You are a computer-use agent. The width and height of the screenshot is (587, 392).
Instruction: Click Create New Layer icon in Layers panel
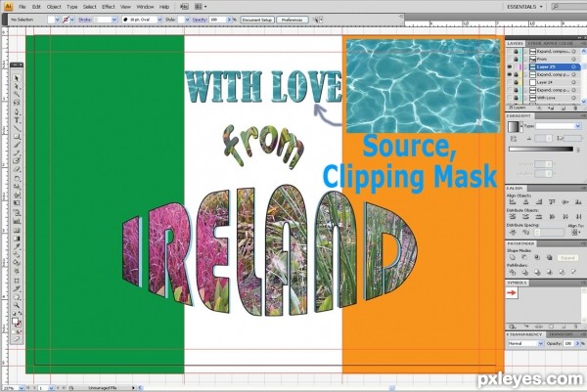564,108
